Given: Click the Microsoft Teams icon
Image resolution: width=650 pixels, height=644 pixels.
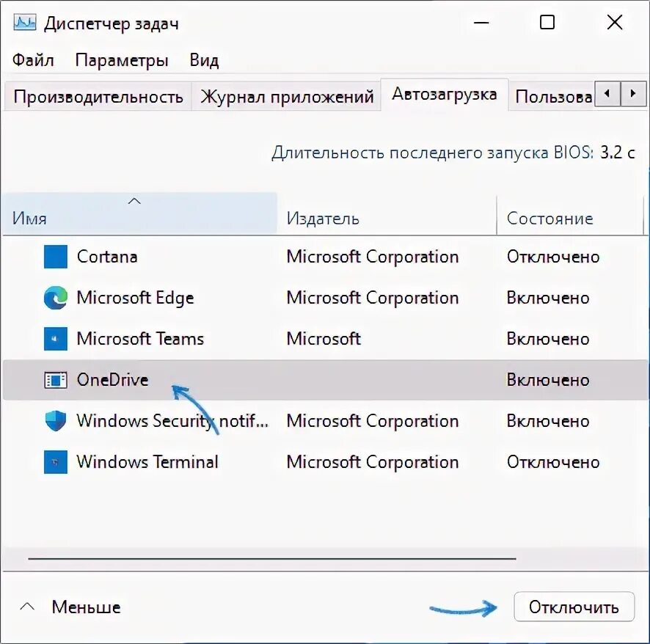Looking at the screenshot, I should point(56,339).
